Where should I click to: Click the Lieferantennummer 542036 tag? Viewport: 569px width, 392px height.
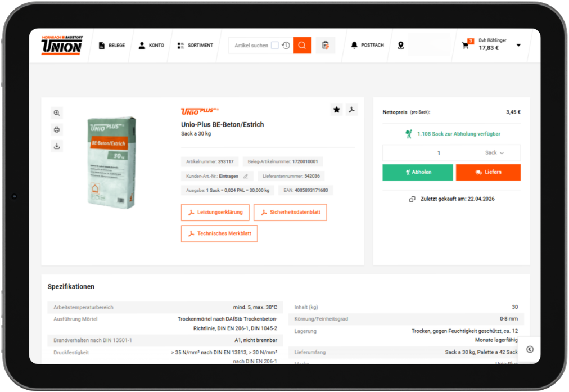291,176
